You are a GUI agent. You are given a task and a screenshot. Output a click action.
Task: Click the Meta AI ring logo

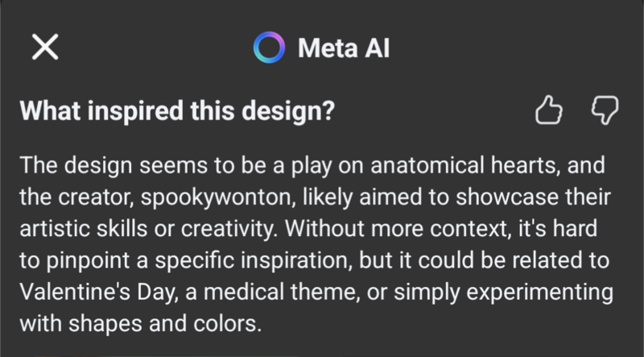click(269, 48)
